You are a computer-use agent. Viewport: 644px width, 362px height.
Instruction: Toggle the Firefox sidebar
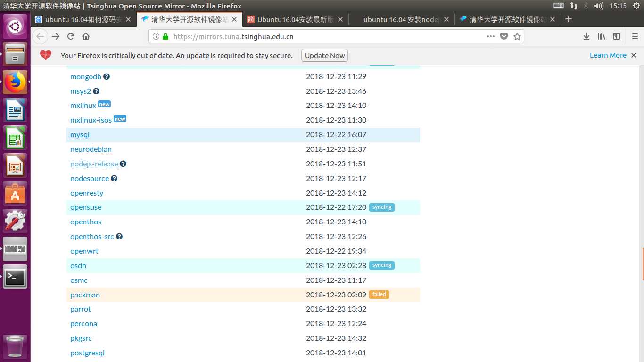pos(617,36)
